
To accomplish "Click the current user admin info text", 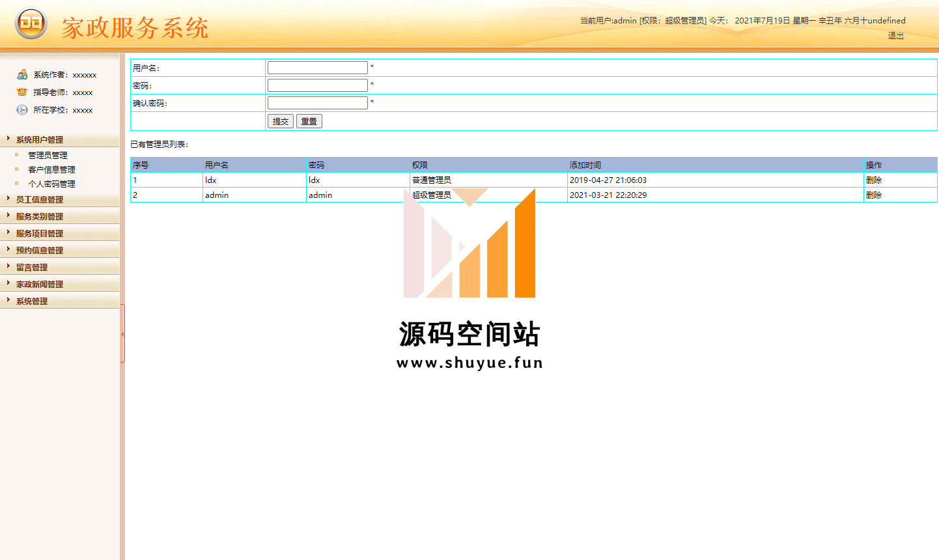I will tap(643, 20).
